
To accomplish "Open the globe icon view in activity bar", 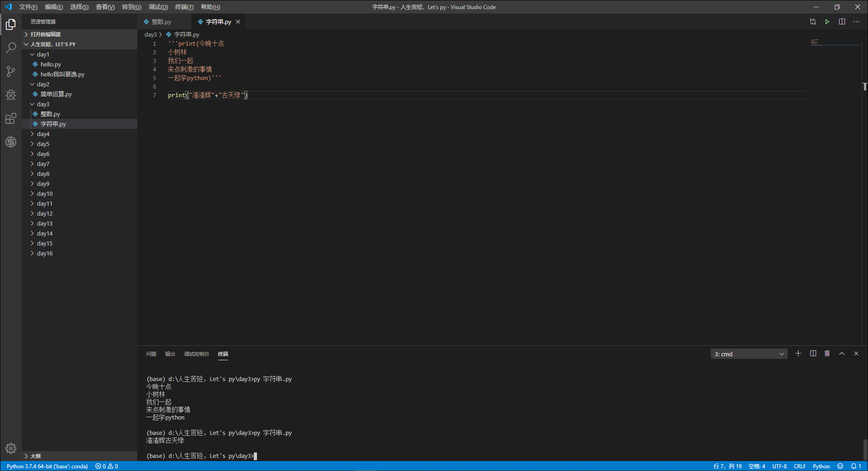I will tap(11, 142).
